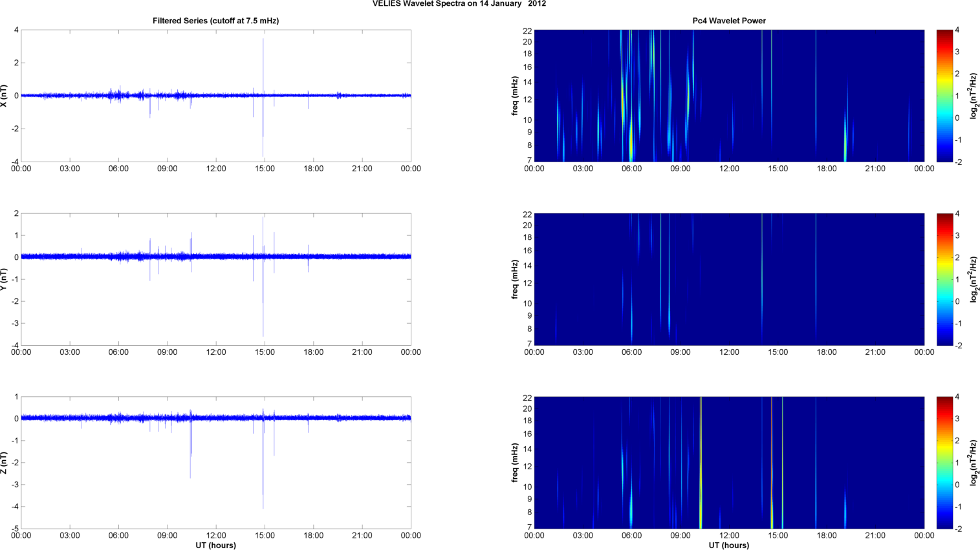
Task: Select the middle wavelet panel's colorbar
Action: pyautogui.click(x=944, y=279)
